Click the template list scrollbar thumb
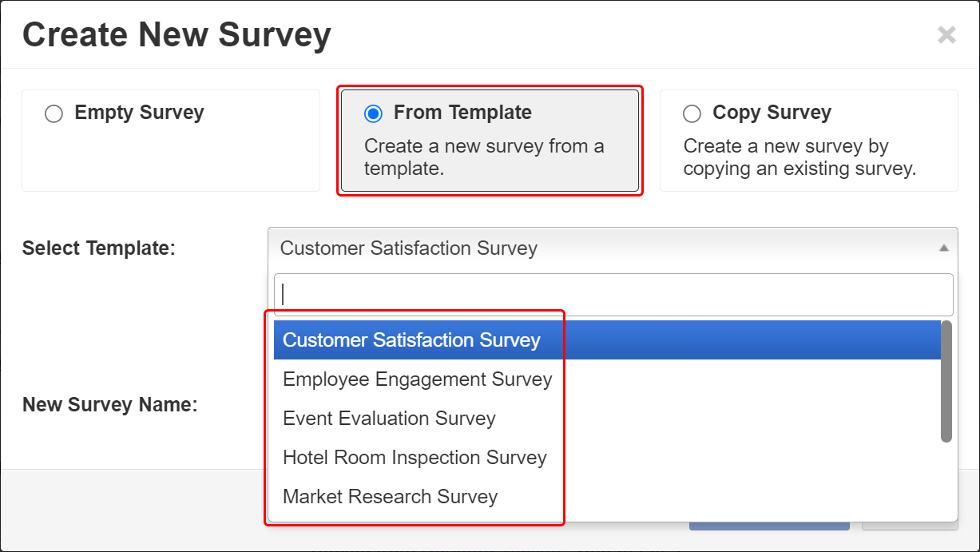Screen dimensions: 980x552 coord(946,381)
